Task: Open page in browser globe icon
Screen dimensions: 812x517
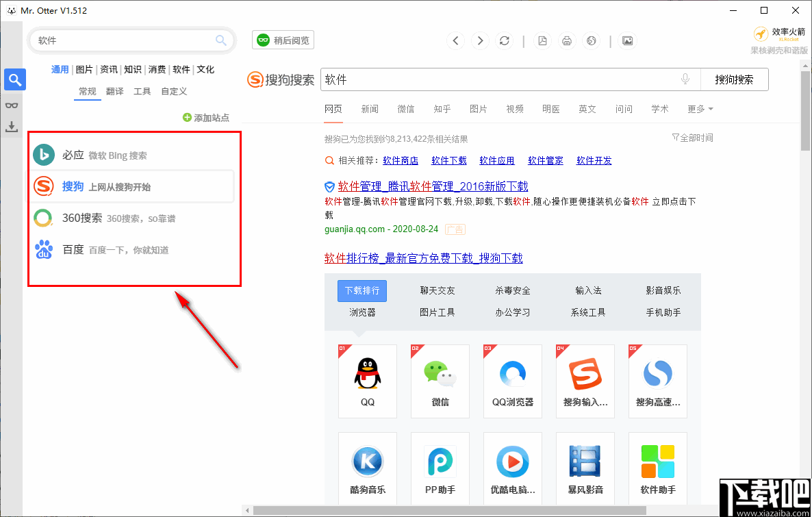Action: (x=592, y=40)
